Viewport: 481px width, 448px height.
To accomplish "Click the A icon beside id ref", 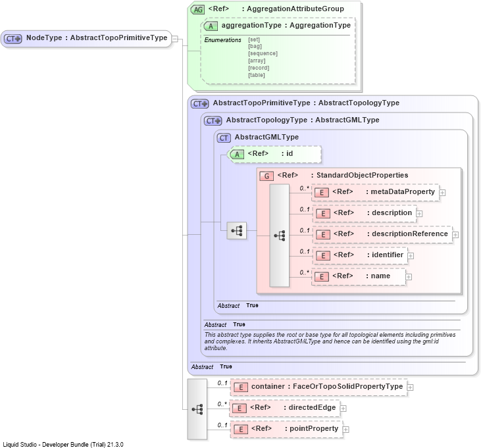I will tap(236, 154).
